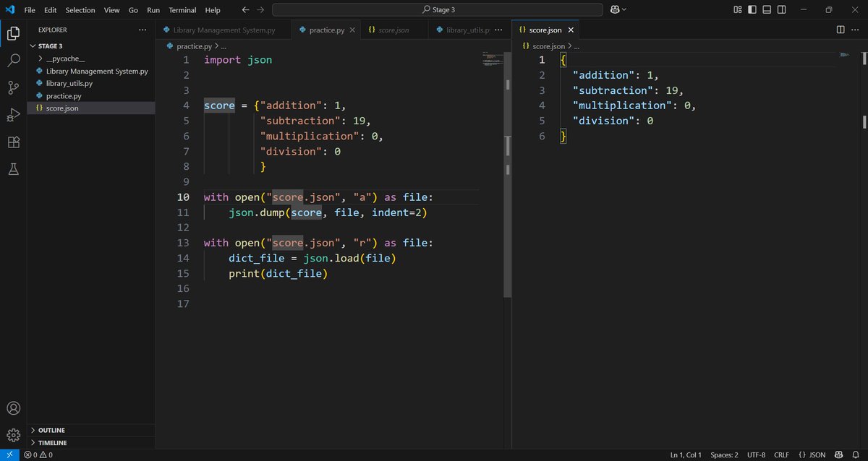Viewport: 868px width, 461px height.
Task: Change language mode via JSON indicator
Action: [x=817, y=454]
